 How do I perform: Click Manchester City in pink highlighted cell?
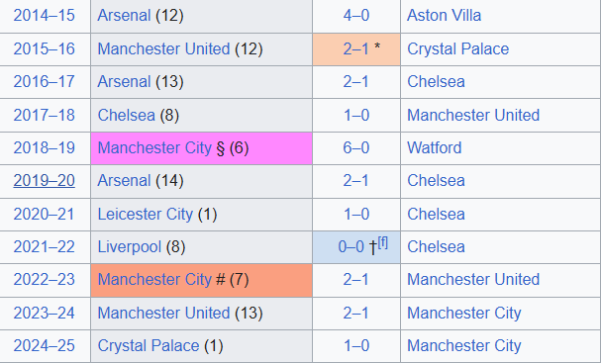[x=154, y=147]
